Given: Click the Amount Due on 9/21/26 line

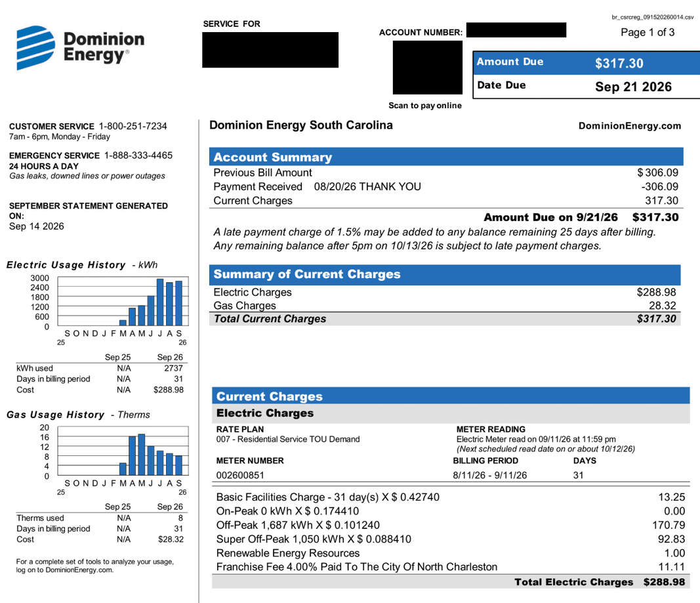Looking at the screenshot, I should 581,217.
